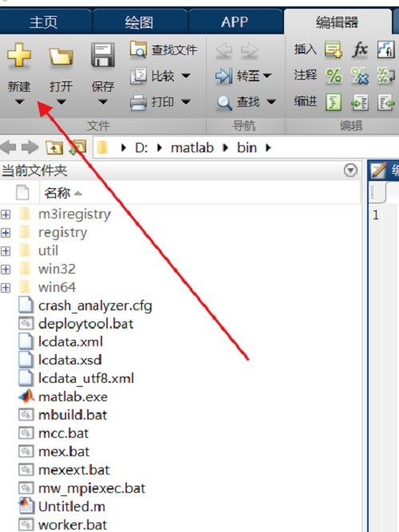The width and height of the screenshot is (399, 532).
Task: Open a file with the folder icon
Action: [x=61, y=56]
